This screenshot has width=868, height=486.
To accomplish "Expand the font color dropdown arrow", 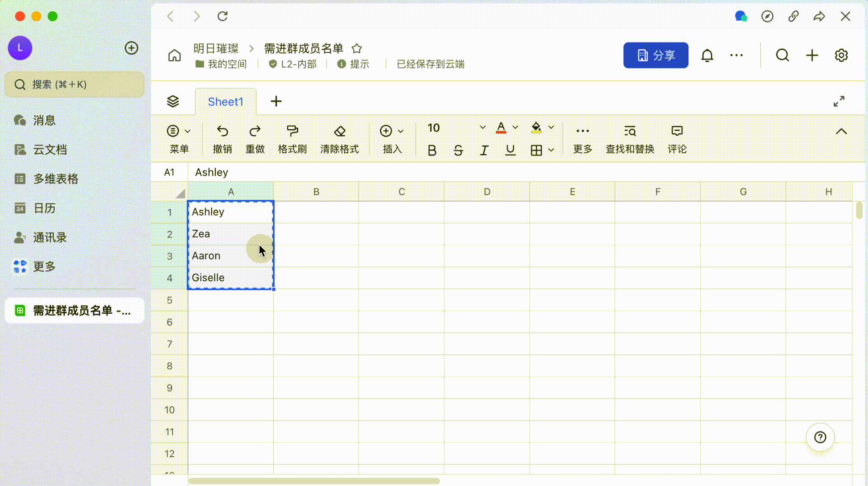I will click(x=515, y=128).
